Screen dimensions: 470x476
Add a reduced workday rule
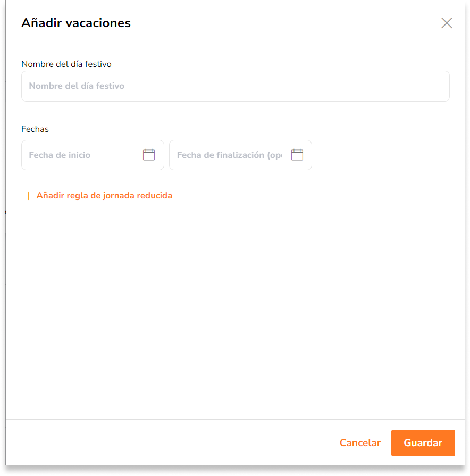point(98,195)
